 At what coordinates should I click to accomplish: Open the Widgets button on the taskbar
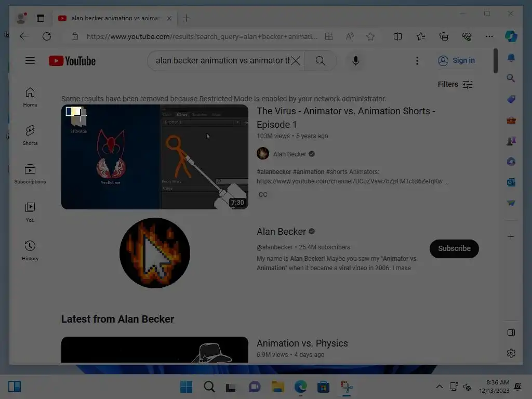click(x=15, y=387)
